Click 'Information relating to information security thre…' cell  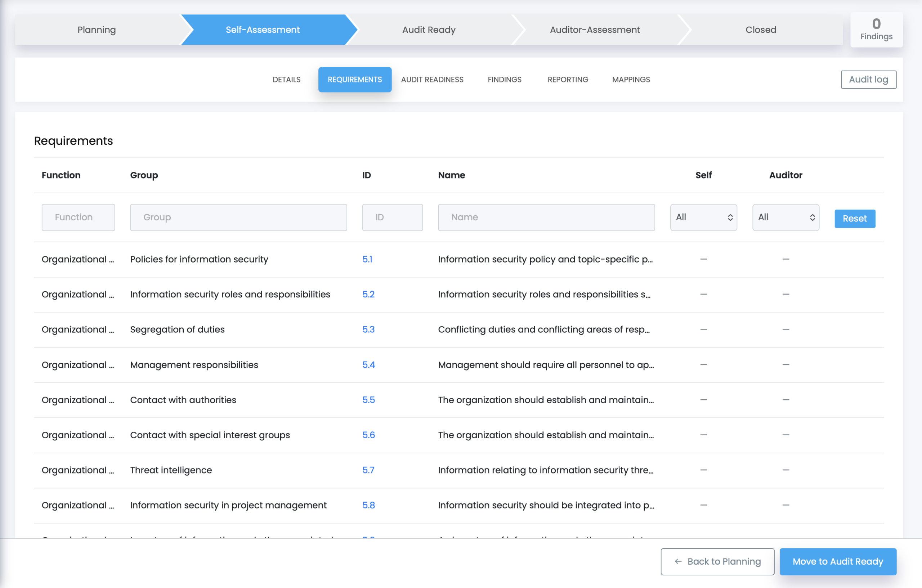546,470
